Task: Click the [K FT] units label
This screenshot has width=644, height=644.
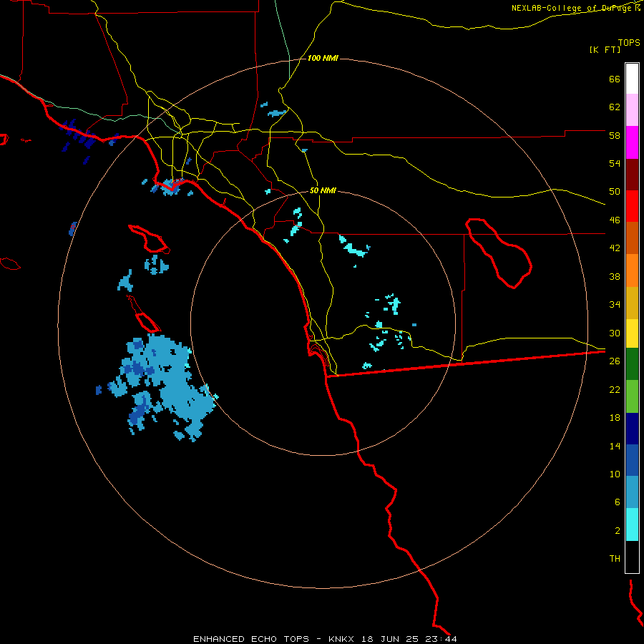Action: coord(605,49)
